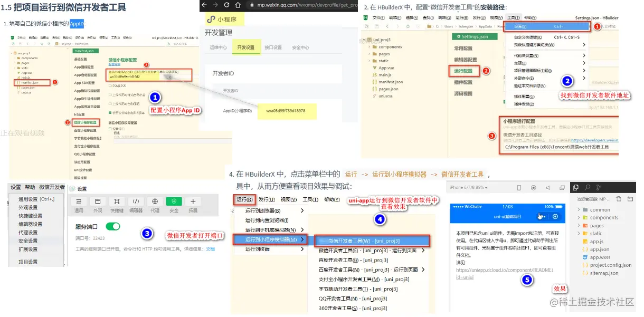Open the explorer files icon in devtools sidebar
The image size is (644, 317).
pos(575,187)
